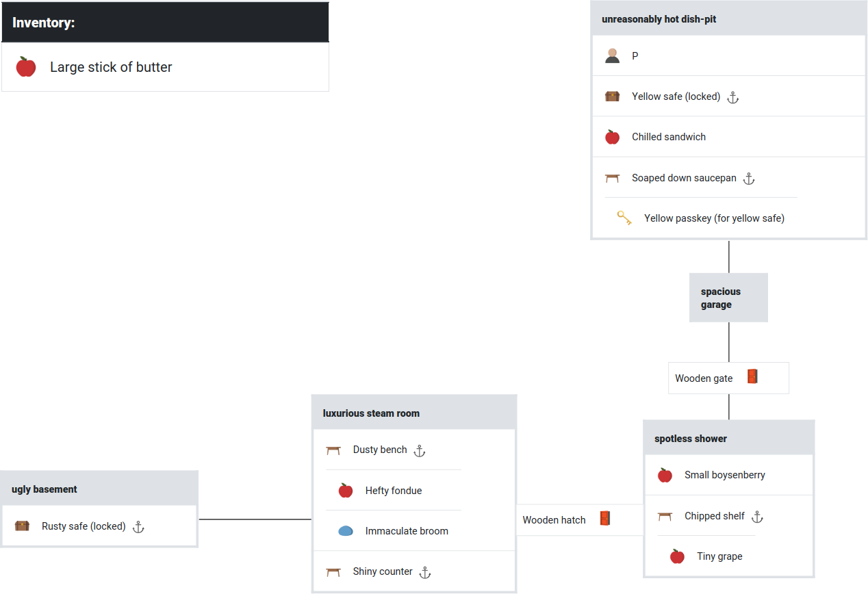This screenshot has width=868, height=594.
Task: Select the Hefty fondue item
Action: click(393, 491)
